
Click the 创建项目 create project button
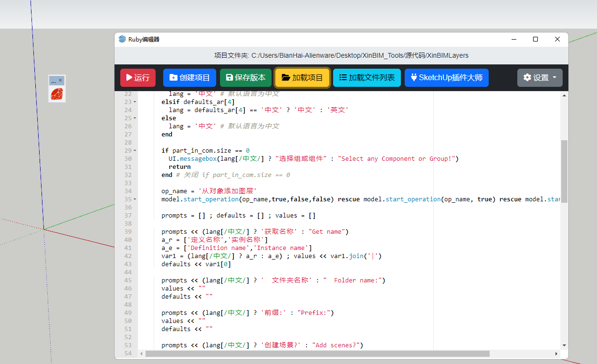point(189,78)
